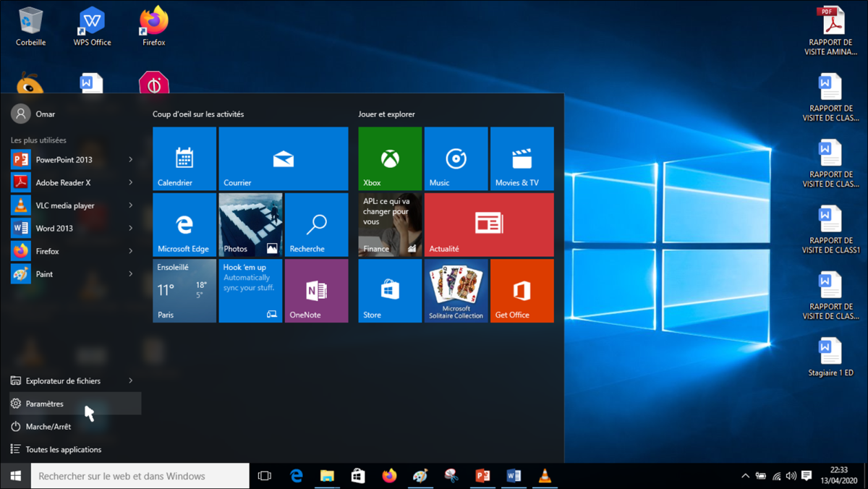Image resolution: width=868 pixels, height=489 pixels.
Task: Open PowerPoint 2013 from most used
Action: pyautogui.click(x=75, y=160)
